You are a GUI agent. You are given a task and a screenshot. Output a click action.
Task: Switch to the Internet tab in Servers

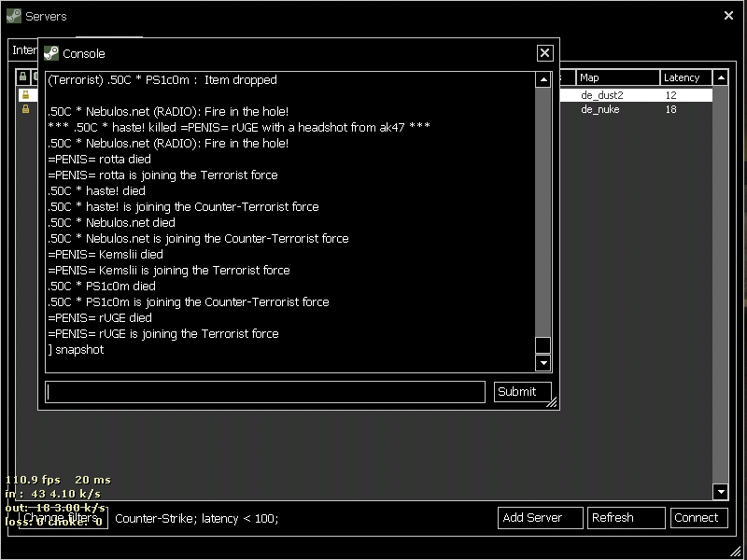24,50
